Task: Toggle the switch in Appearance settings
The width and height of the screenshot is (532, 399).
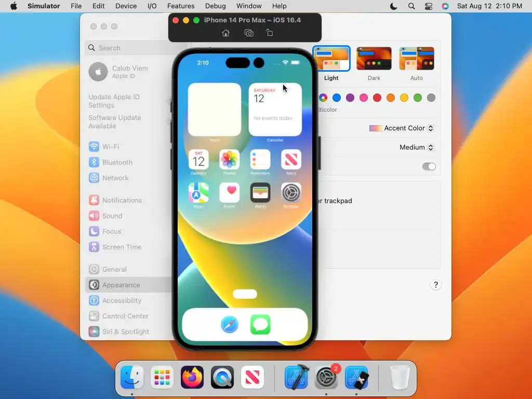Action: pyautogui.click(x=429, y=166)
